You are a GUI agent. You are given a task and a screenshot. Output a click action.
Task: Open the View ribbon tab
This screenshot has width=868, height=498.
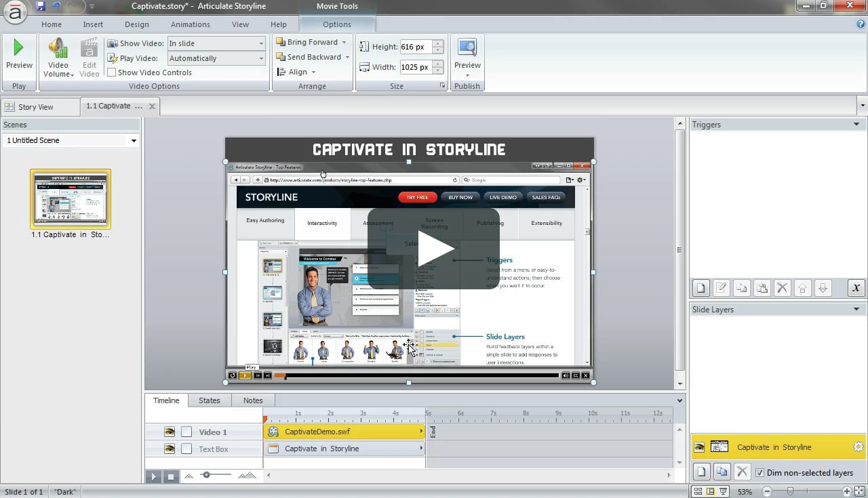pos(240,24)
